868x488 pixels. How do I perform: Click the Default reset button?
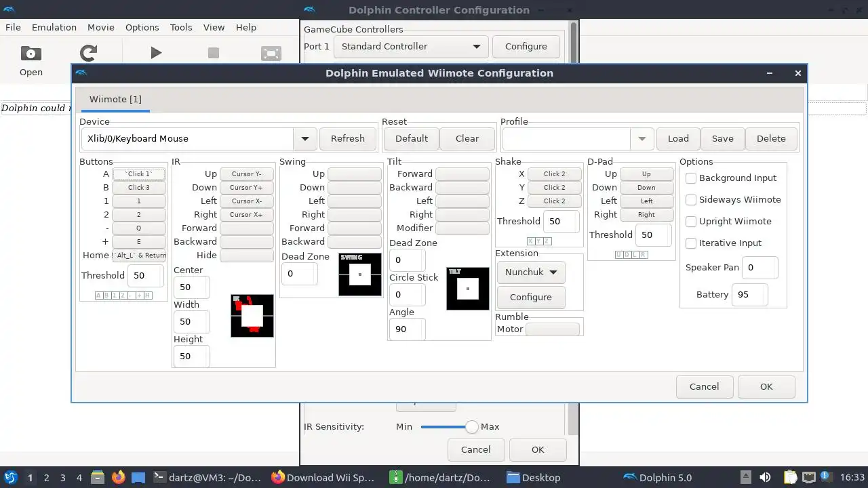(412, 138)
